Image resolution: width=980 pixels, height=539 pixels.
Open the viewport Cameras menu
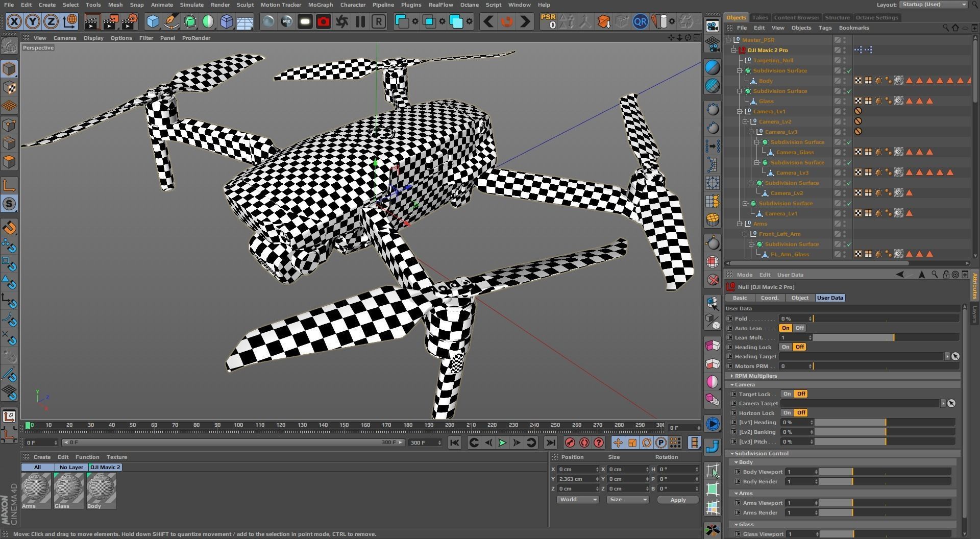[65, 38]
